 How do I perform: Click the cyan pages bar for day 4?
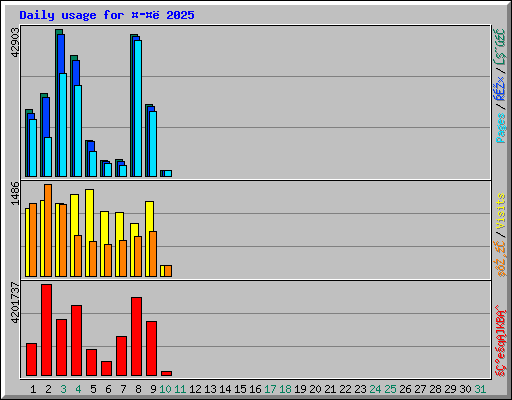coord(78,131)
